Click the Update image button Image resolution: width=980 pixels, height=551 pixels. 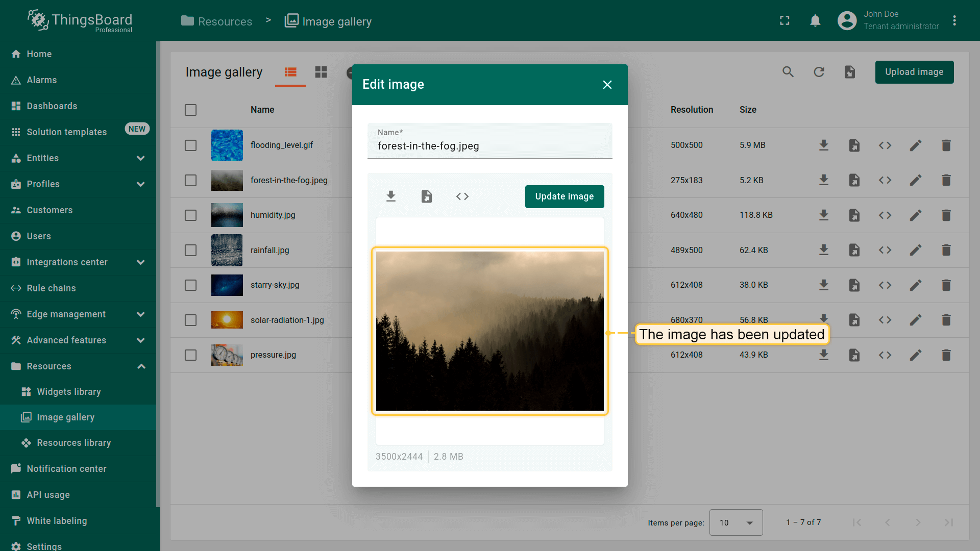(x=564, y=196)
